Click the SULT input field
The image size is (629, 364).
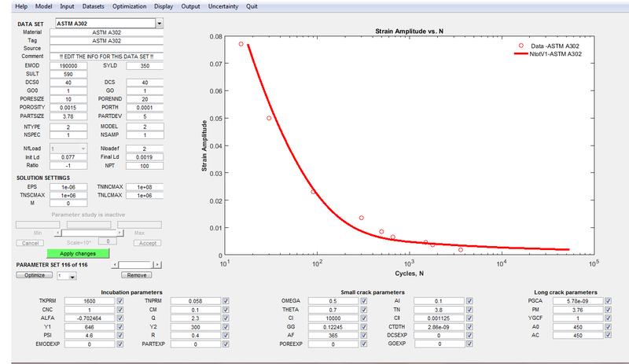coord(68,74)
